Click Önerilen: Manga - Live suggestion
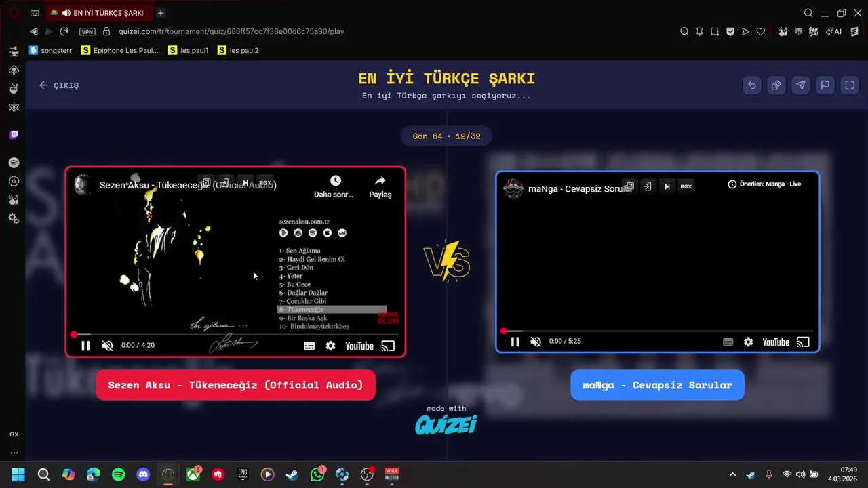Screen dimensions: 868x488 (764, 184)
